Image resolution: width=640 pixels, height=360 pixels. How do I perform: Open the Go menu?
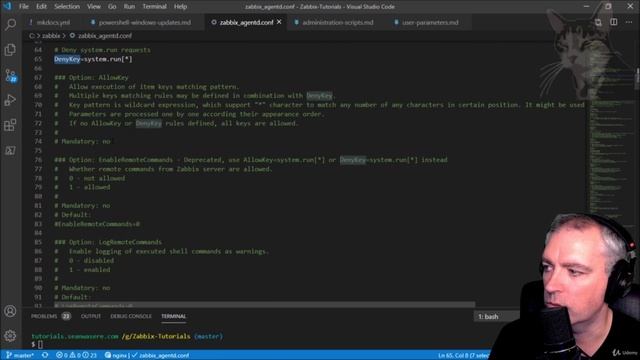[x=112, y=7]
